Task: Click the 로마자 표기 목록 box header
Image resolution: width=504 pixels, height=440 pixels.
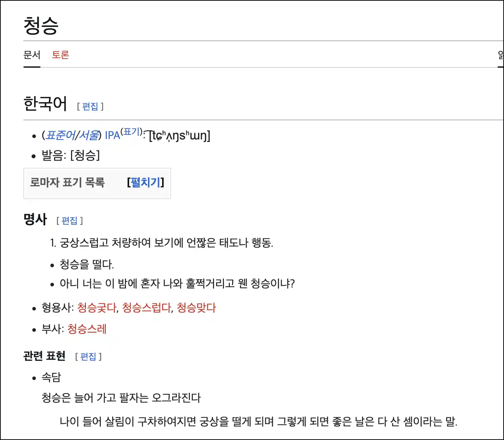Action: point(67,182)
